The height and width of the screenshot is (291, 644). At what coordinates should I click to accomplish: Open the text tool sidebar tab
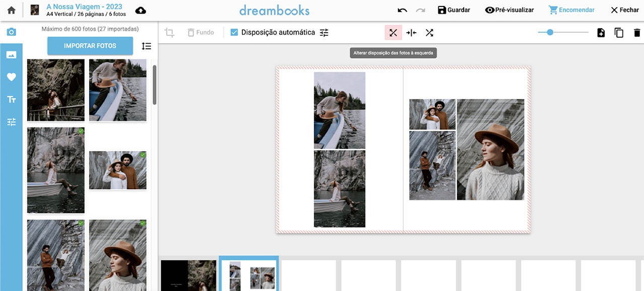coord(11,100)
